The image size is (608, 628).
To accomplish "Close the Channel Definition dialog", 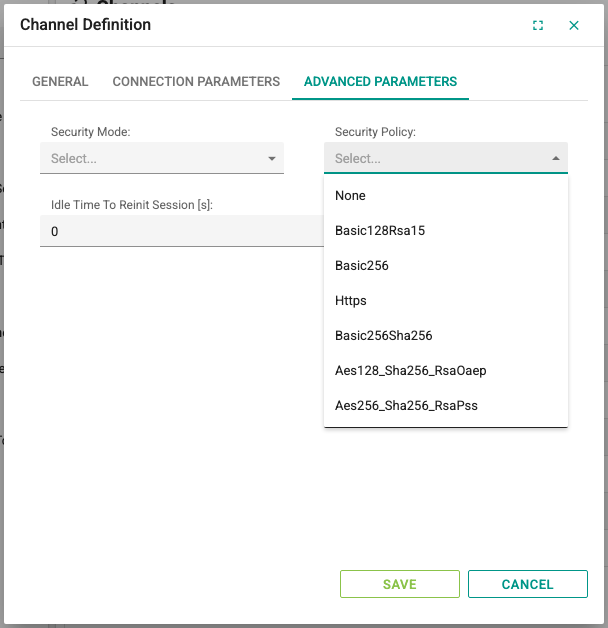I will (x=574, y=26).
